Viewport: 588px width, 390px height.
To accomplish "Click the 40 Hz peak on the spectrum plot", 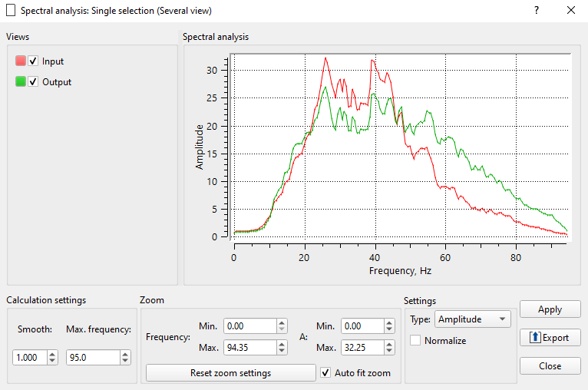I will tap(373, 61).
